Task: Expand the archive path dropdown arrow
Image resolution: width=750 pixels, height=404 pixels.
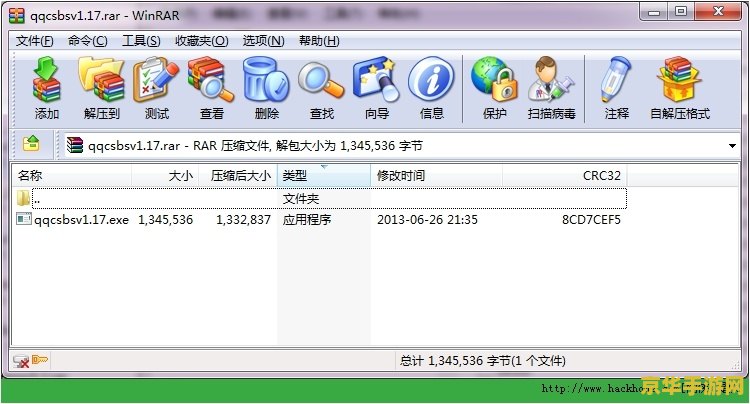Action: 732,145
